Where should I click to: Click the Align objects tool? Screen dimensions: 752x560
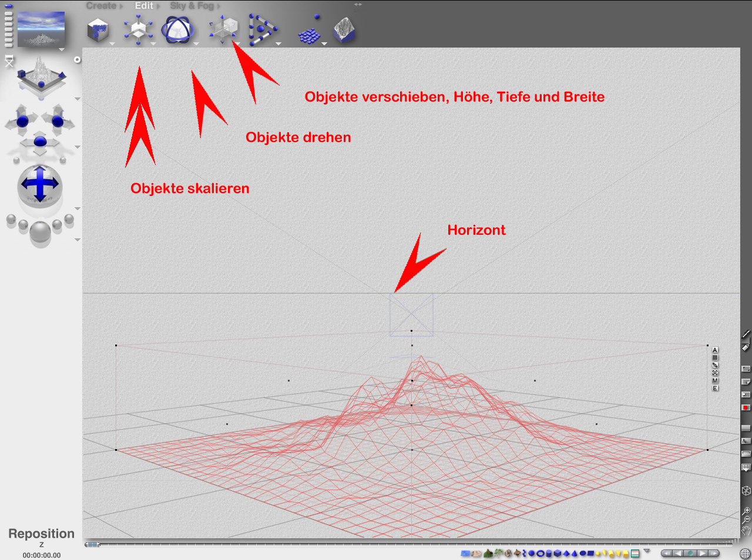coord(262,30)
